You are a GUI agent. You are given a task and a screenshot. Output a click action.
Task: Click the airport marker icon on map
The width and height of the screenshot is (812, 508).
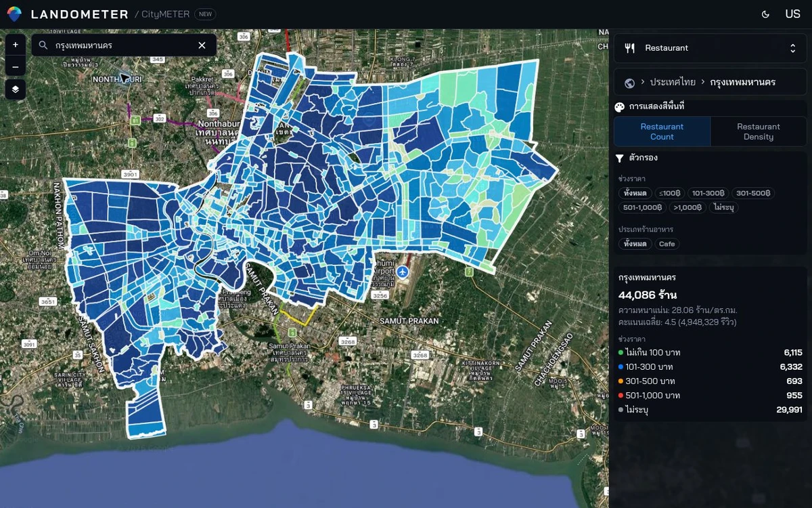tap(403, 272)
